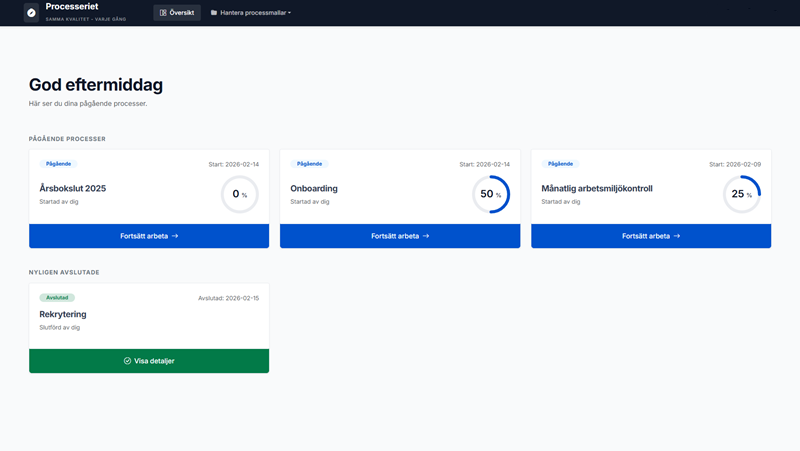Select the Onboarding card title
The height and width of the screenshot is (451, 800).
314,188
